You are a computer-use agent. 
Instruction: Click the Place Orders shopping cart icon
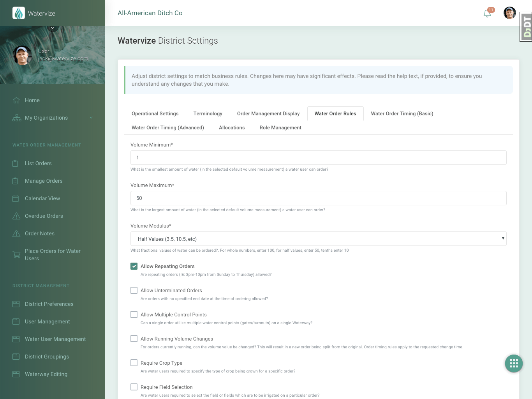point(16,254)
